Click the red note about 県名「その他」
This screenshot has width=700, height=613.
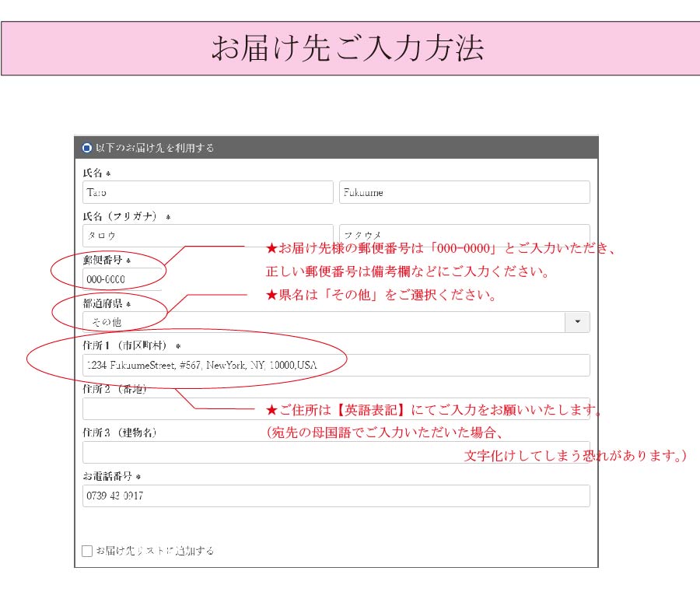[x=381, y=296]
